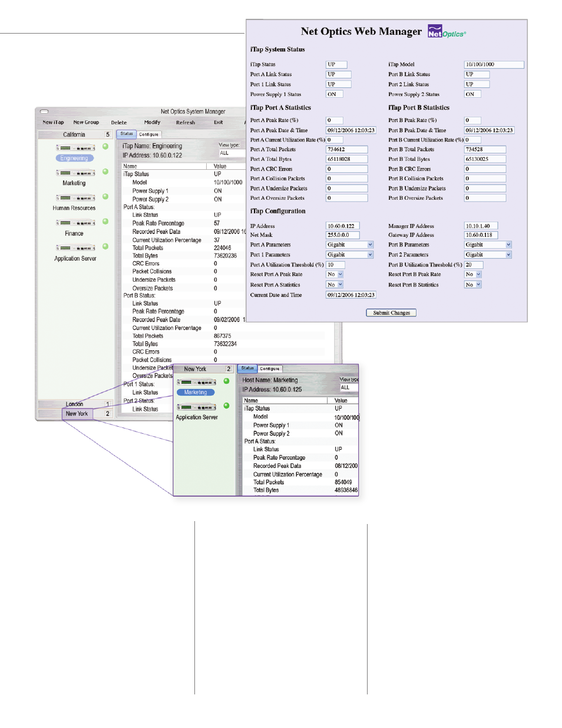Image resolution: width=562 pixels, height=728 pixels.
Task: Click the System Manager window pill button
Action: click(44, 111)
